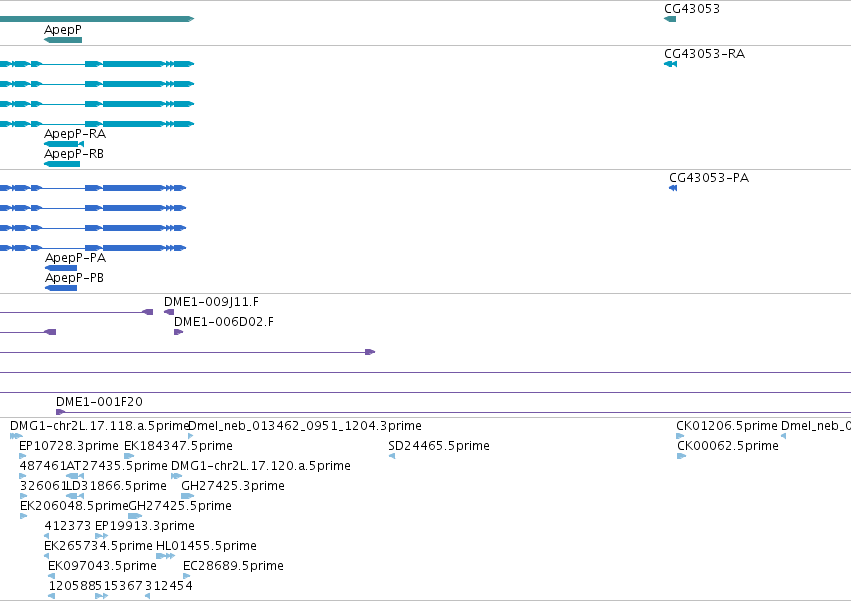Select the EK206048.5prime label
851x601 pixels.
tap(74, 506)
